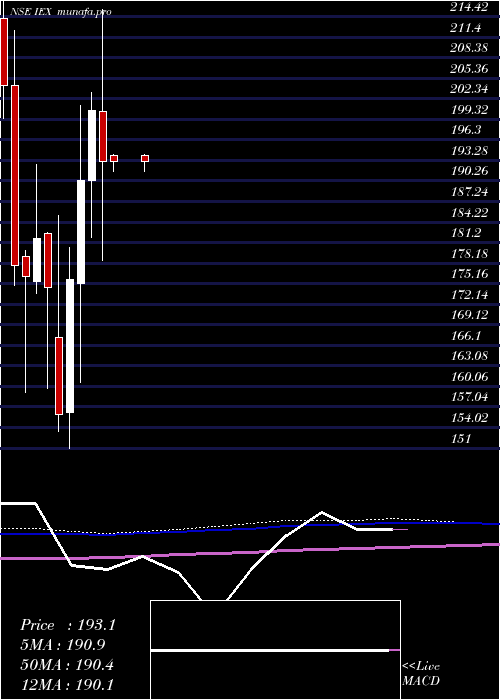Select the 196.3 price axis label

click(466, 130)
